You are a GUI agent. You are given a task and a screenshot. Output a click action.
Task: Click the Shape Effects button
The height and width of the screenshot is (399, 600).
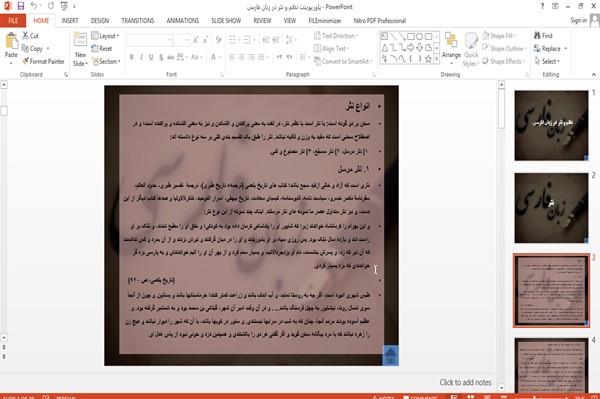click(x=503, y=61)
